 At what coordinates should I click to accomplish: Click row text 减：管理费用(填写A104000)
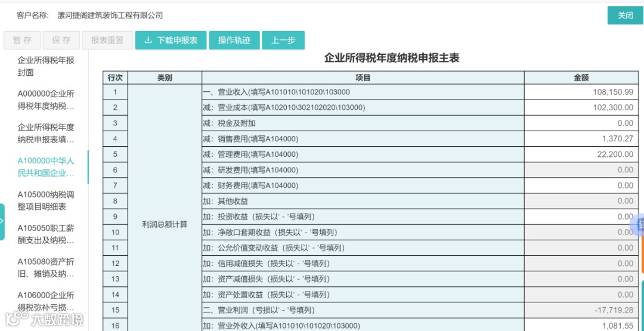251,154
